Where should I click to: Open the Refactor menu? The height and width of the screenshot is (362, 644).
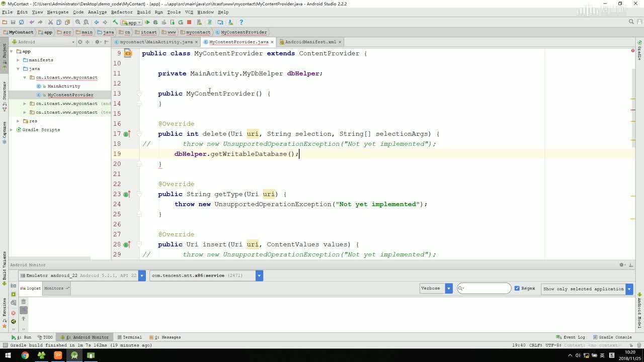122,12
